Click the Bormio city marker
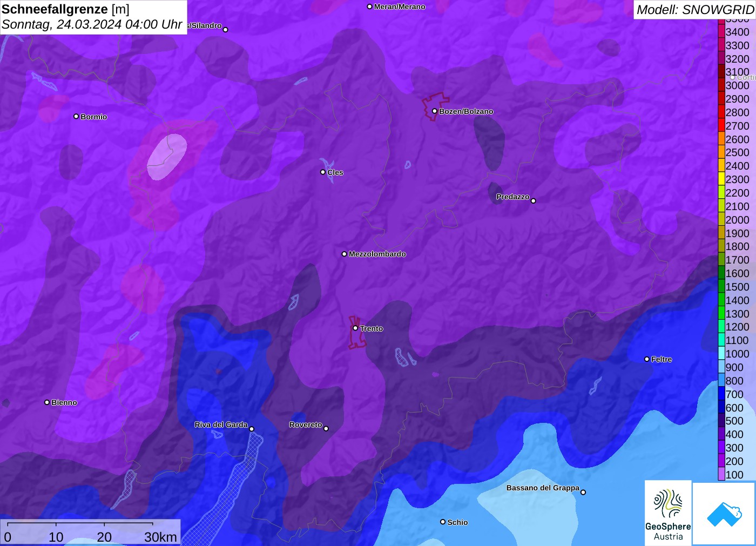 click(76, 116)
